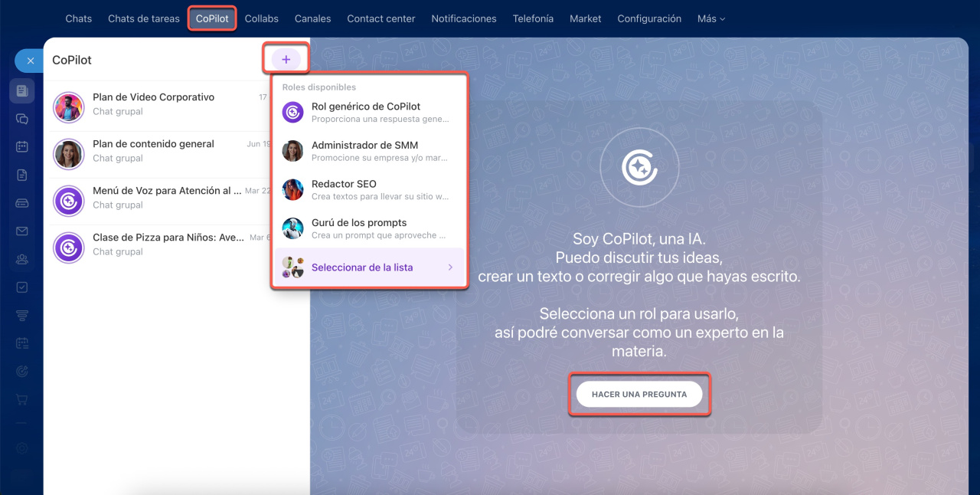Open the mail envelope icon in left sidebar

tap(22, 231)
